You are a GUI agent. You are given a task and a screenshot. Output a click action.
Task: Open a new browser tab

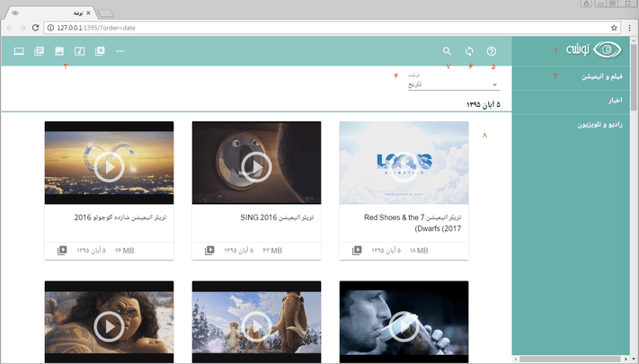pos(105,13)
